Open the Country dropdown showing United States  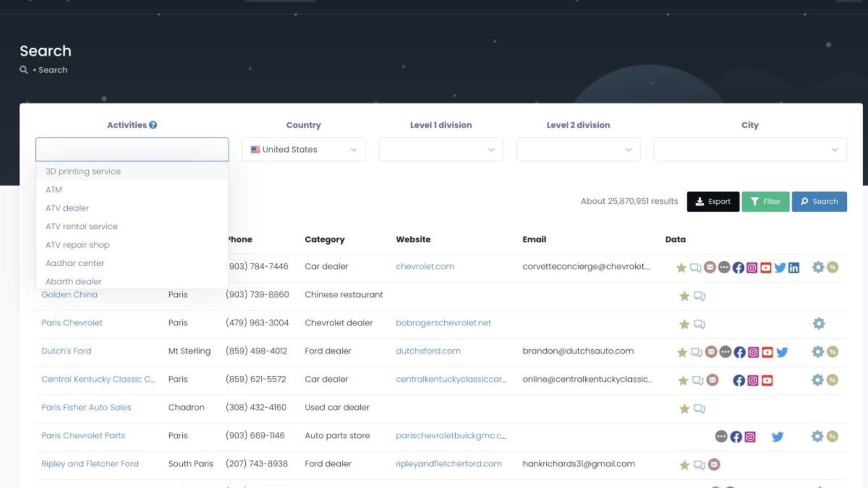coord(304,150)
